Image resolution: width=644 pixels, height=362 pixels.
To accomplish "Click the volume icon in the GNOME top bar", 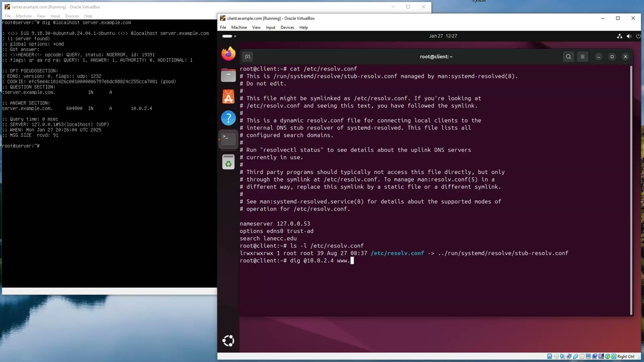I will coord(629,36).
